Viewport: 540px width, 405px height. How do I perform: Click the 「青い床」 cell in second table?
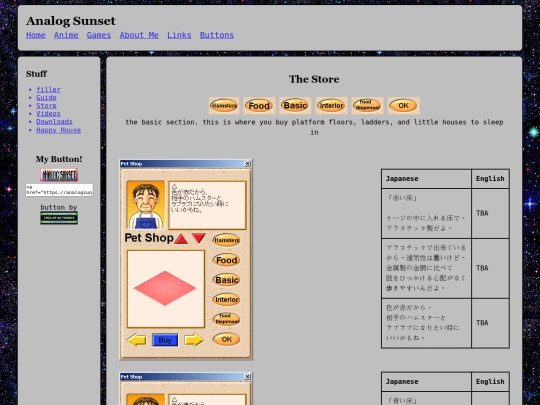pyautogui.click(x=426, y=399)
